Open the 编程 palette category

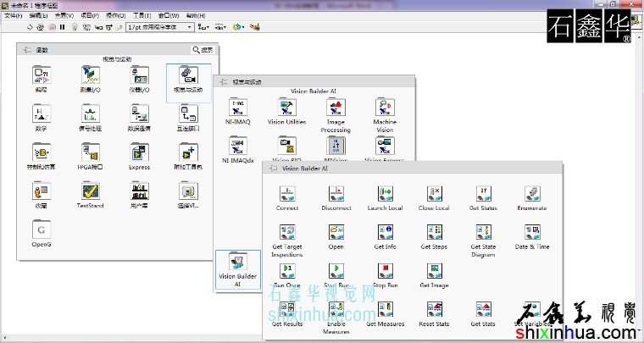click(42, 79)
